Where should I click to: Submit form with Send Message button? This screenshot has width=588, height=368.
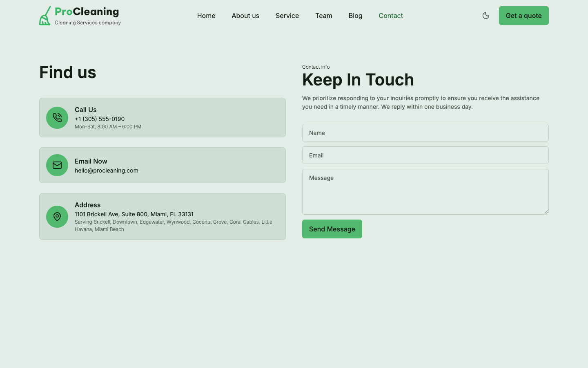tap(332, 229)
